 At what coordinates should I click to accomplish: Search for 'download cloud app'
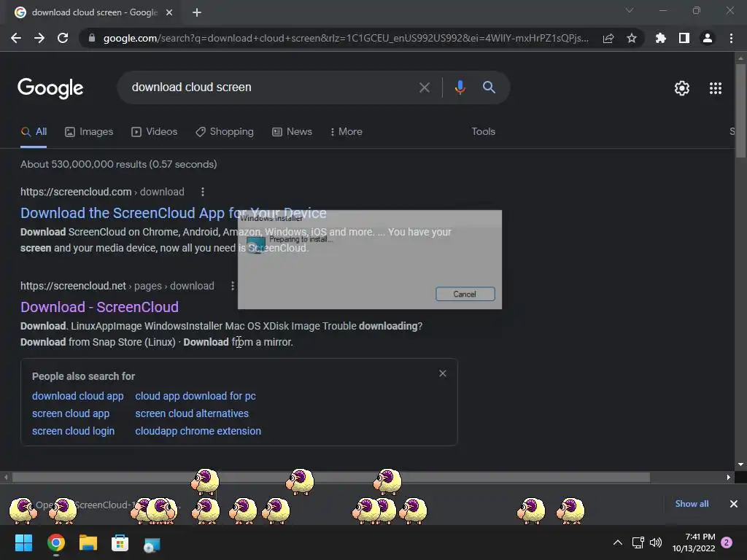click(77, 396)
